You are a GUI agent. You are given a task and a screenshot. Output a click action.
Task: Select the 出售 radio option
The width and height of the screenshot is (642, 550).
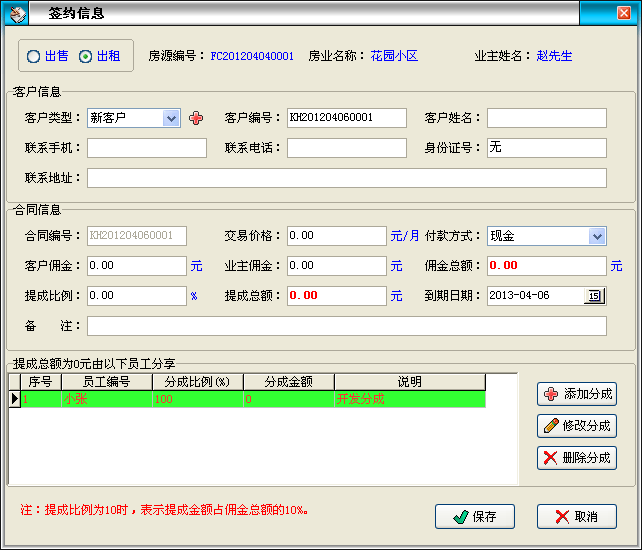[34, 56]
